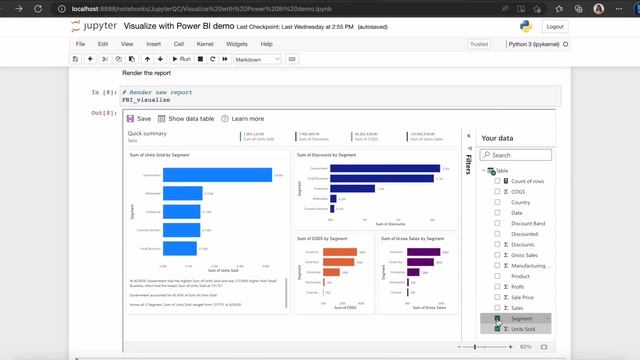The width and height of the screenshot is (640, 360).
Task: Click the Sum of Gross Sales chart
Action: (x=418, y=273)
